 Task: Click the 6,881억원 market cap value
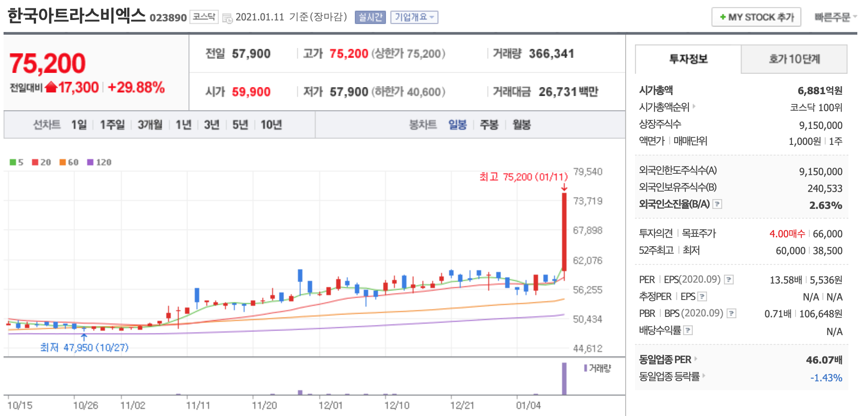820,91
